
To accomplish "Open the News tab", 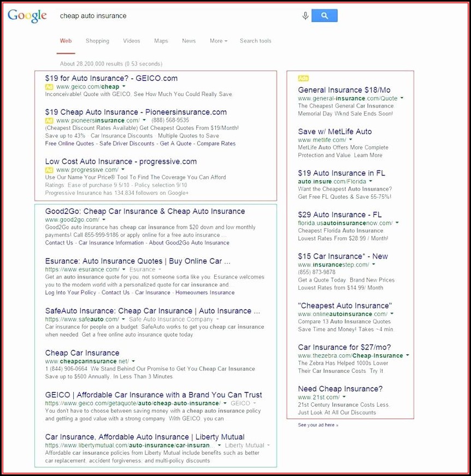I will tap(189, 41).
